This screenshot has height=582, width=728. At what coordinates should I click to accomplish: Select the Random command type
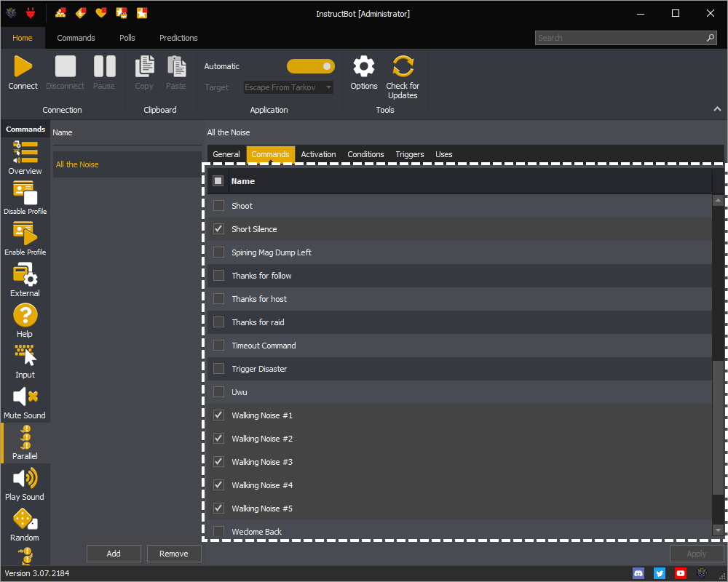pos(25,525)
